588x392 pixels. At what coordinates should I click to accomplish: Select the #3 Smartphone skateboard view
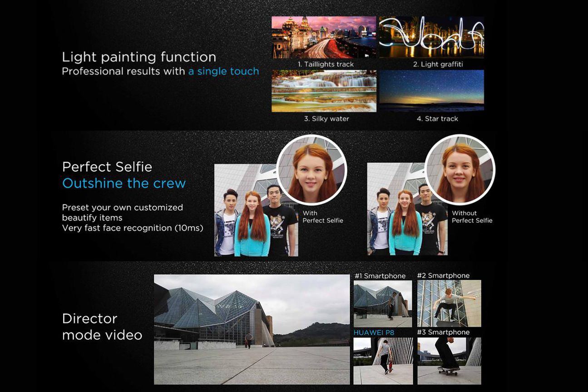pos(449,361)
